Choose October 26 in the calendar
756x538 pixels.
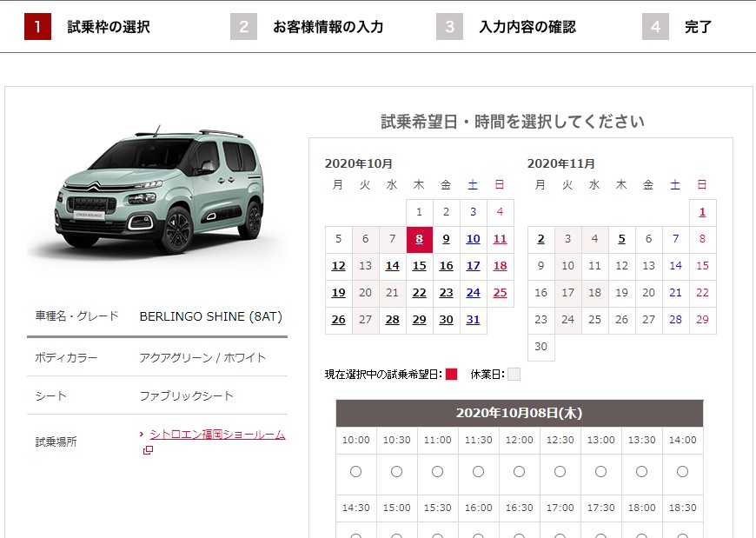pos(339,320)
